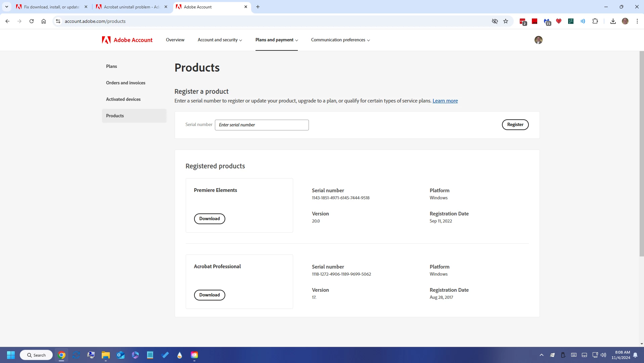Screen dimensions: 644x363
Task: Click the red heart extension icon
Action: coord(558,21)
